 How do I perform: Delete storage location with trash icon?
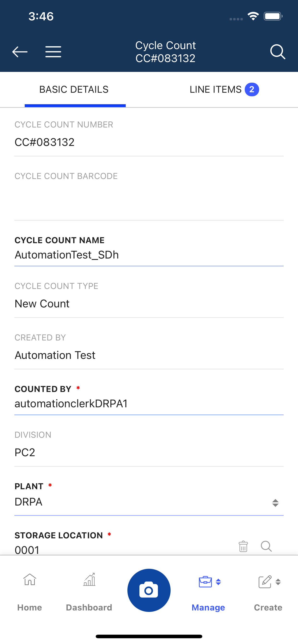243,546
